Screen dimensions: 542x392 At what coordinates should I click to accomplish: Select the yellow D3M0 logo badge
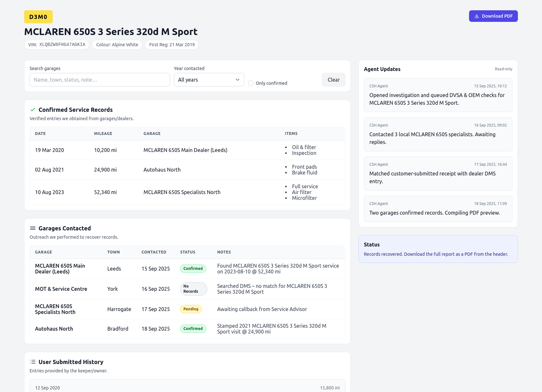[x=38, y=16]
